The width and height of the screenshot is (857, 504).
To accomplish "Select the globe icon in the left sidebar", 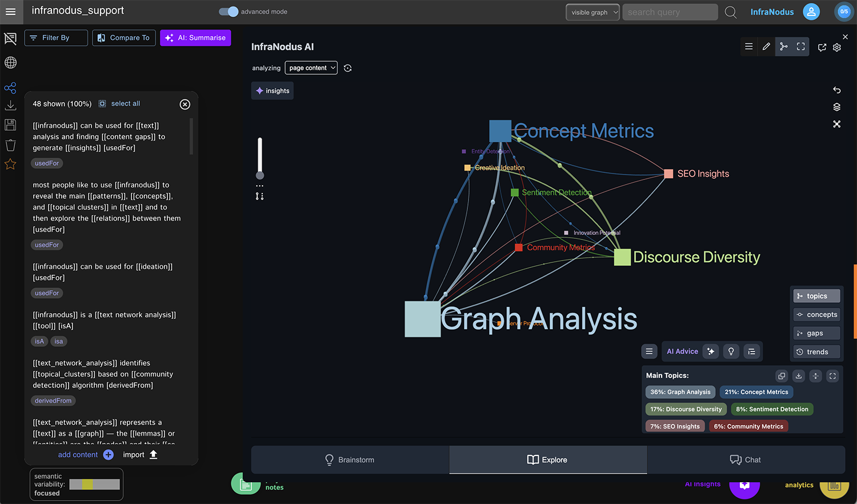I will [x=10, y=62].
